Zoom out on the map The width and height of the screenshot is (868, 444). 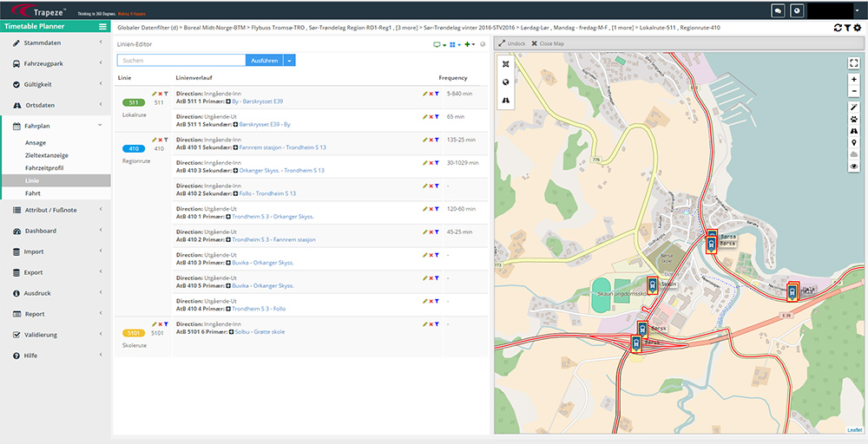854,90
